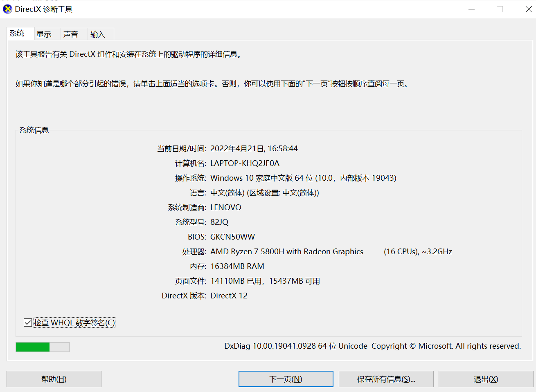This screenshot has width=536, height=392.
Task: Click the language value 中文(简体)
Action: click(265, 193)
